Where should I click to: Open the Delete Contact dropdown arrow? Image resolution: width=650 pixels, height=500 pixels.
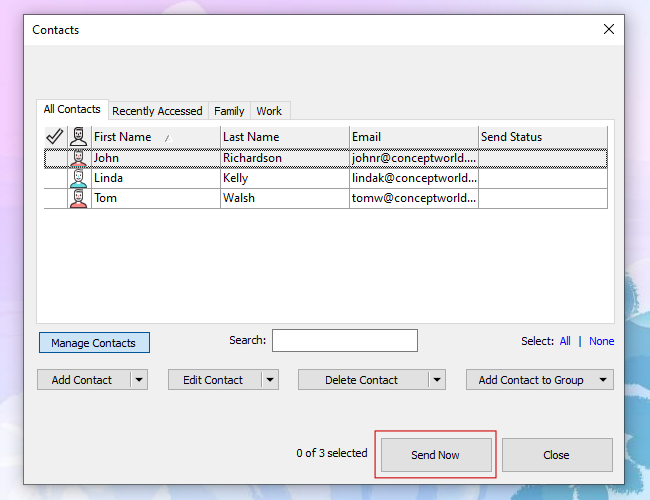[437, 380]
